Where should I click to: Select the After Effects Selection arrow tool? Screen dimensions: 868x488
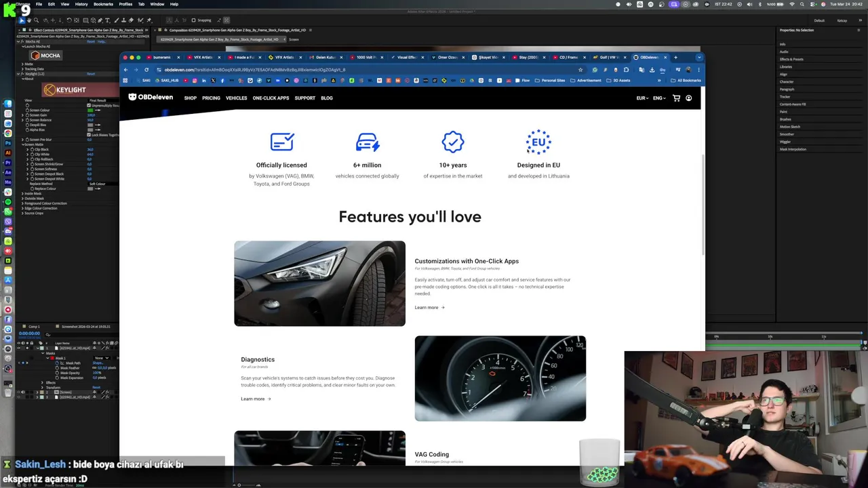22,20
